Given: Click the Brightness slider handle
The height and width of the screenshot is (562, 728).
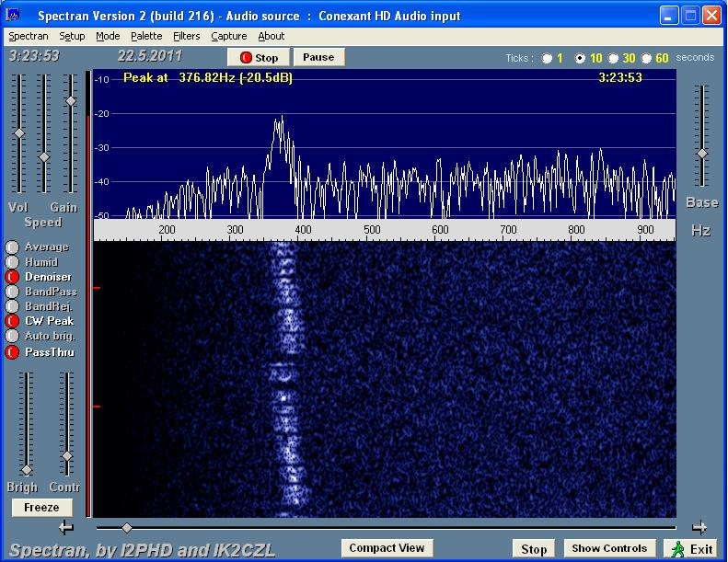Looking at the screenshot, I should [x=27, y=470].
